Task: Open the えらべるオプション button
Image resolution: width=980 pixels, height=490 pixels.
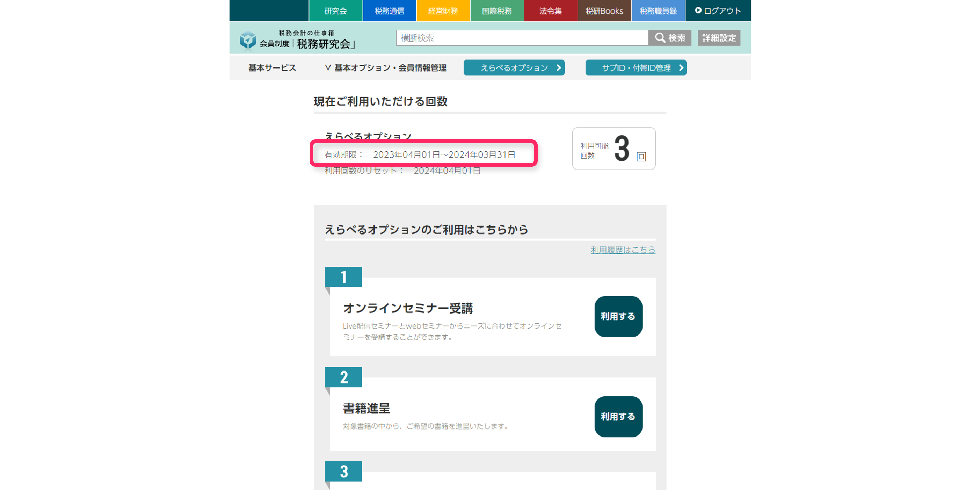Action: pos(514,68)
